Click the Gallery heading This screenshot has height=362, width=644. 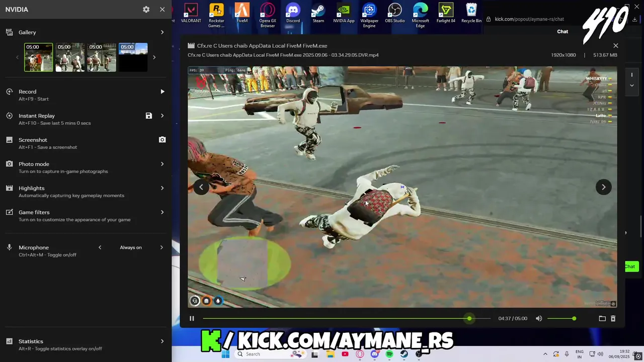tap(27, 32)
